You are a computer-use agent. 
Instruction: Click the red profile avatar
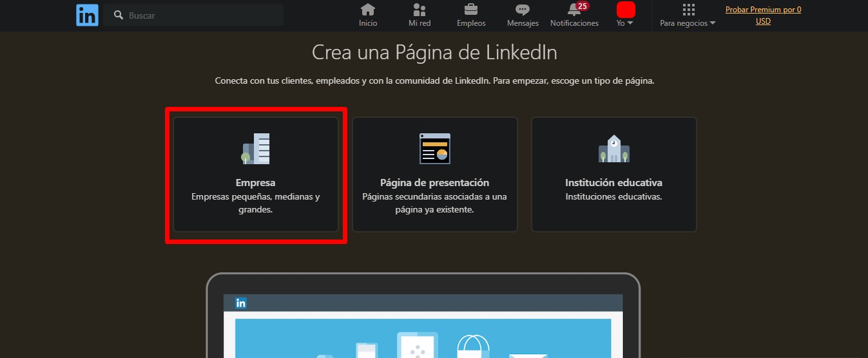pyautogui.click(x=626, y=10)
